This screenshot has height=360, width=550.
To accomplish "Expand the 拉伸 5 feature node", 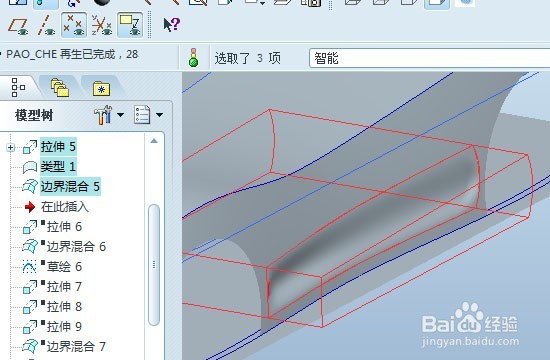I will [11, 147].
